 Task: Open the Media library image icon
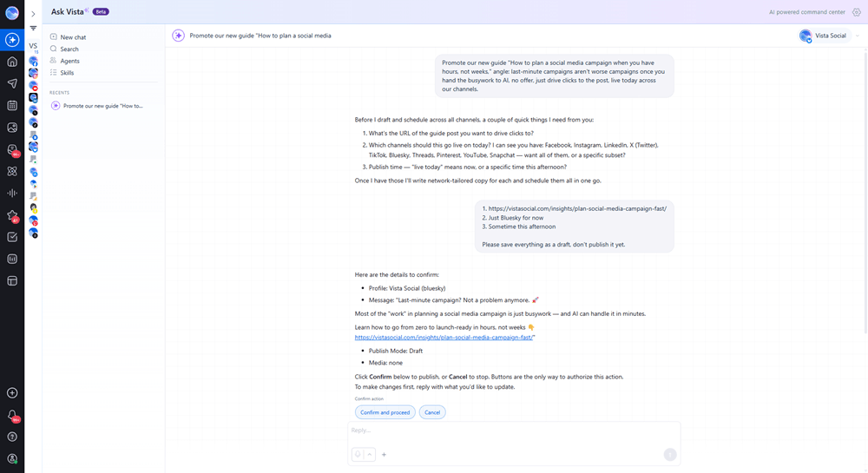(x=12, y=128)
